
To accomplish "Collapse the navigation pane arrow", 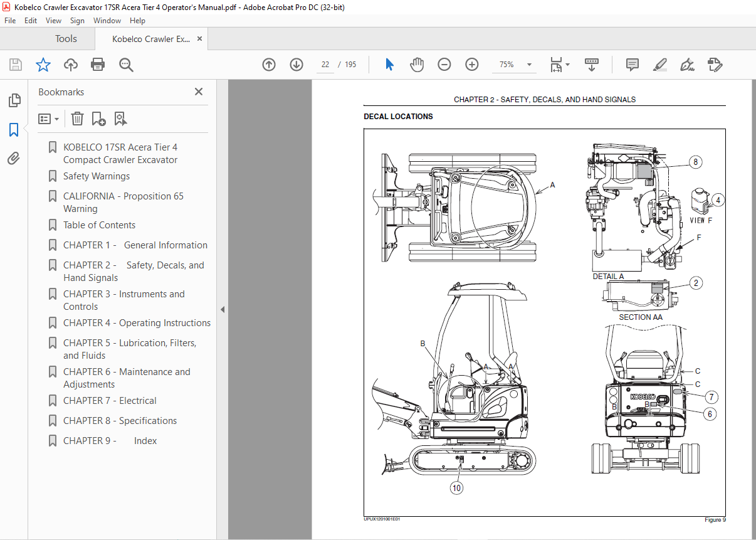I will (223, 310).
